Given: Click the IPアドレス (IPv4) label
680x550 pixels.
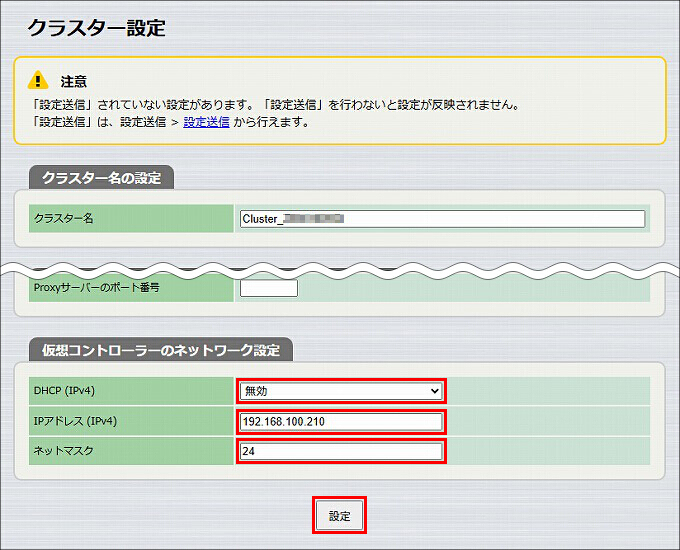Looking at the screenshot, I should [75, 421].
